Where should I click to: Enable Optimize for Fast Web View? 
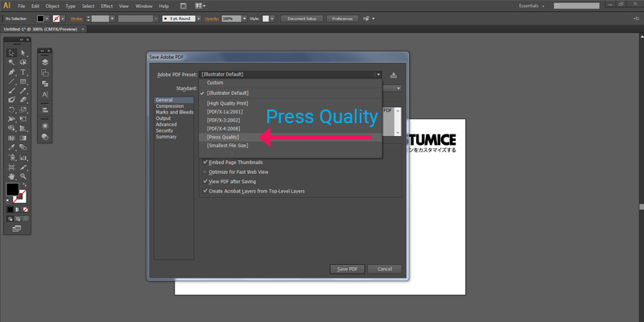205,172
